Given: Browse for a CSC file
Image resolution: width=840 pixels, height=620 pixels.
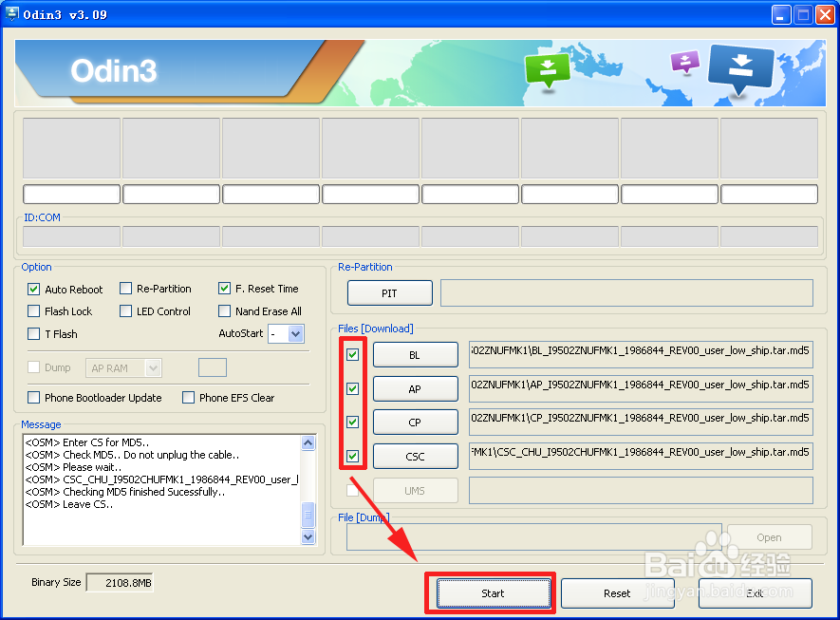Looking at the screenshot, I should (x=416, y=457).
